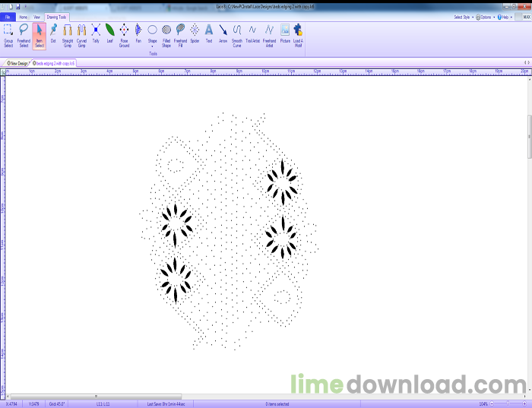Select the Text tool
Viewport: 532px width, 408px height.
point(209,34)
